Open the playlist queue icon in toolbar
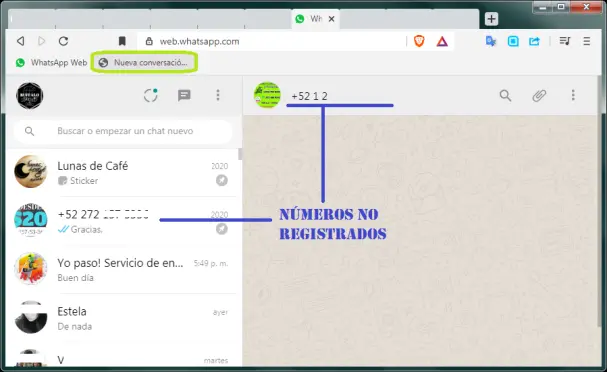 [565, 41]
